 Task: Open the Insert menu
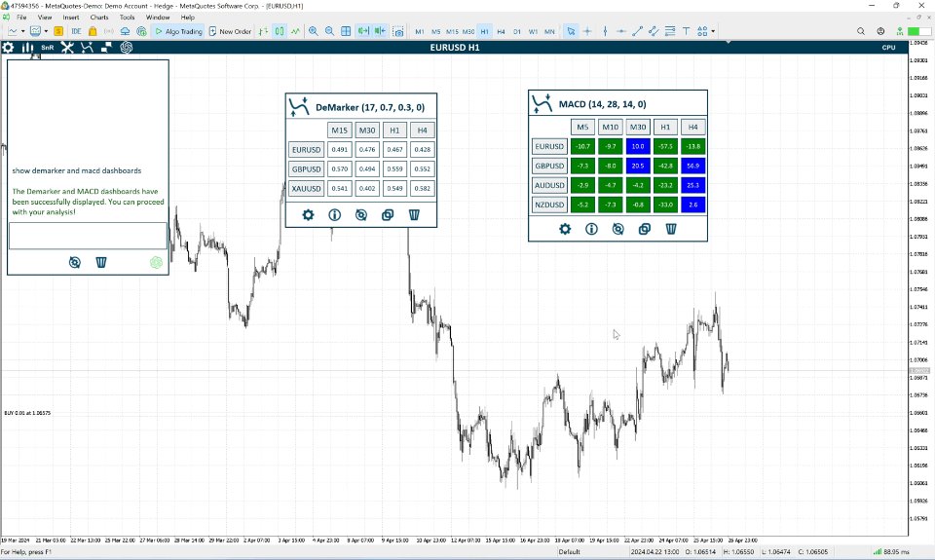[x=71, y=18]
